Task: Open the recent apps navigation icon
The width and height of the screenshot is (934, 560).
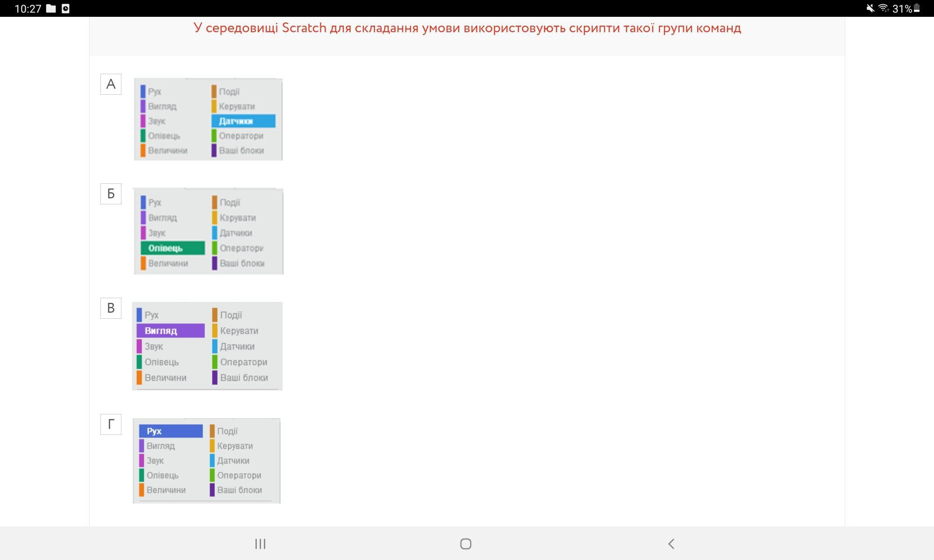Action: 260,544
